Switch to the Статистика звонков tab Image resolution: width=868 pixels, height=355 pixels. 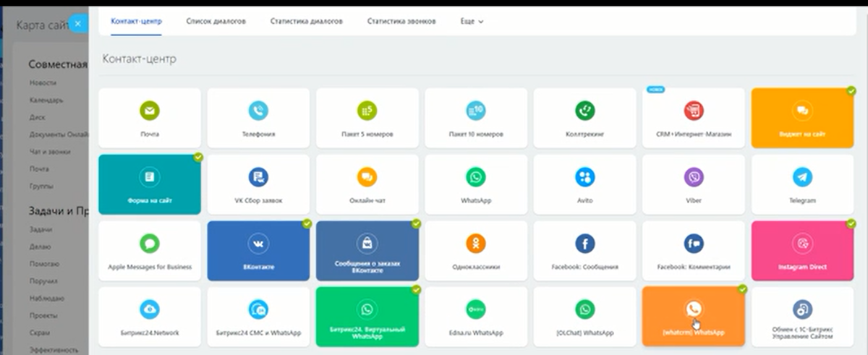tap(401, 21)
